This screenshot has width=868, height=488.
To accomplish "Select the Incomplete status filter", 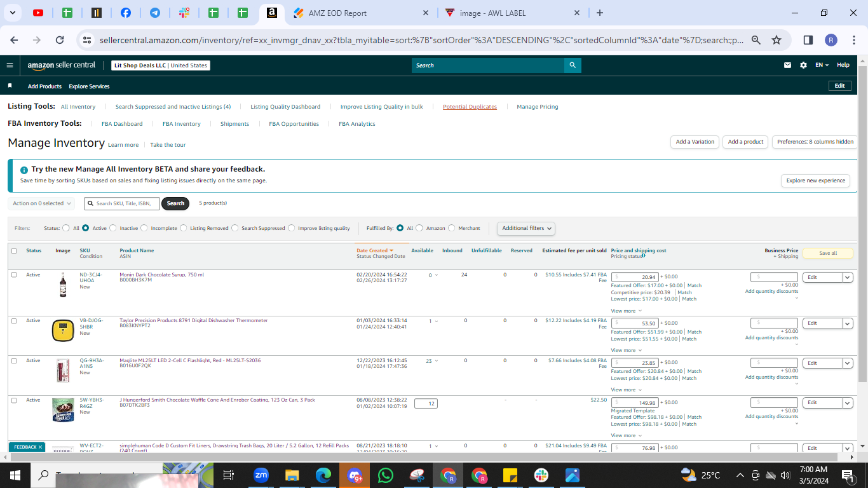I will pos(144,228).
